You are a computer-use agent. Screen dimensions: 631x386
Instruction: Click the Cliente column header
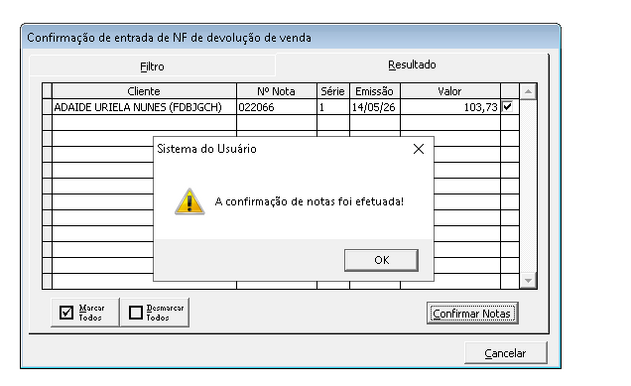pyautogui.click(x=144, y=91)
